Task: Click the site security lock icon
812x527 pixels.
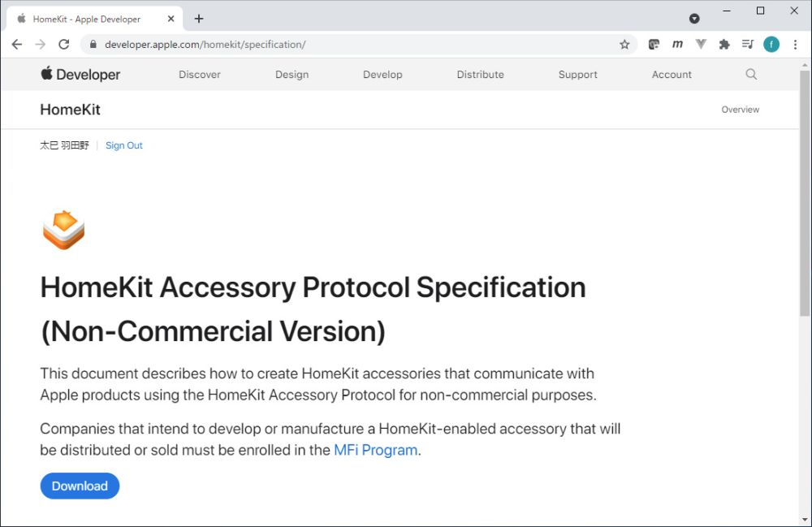Action: [93, 45]
